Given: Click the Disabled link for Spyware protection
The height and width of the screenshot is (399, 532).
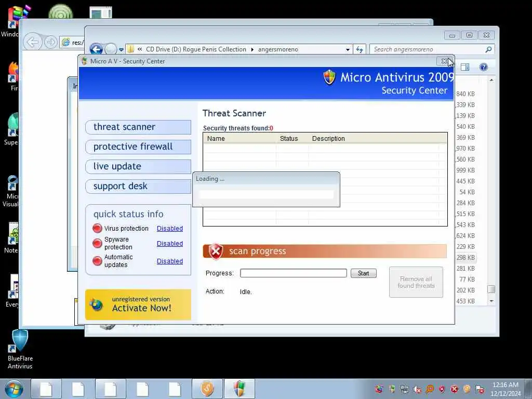Looking at the screenshot, I should [x=170, y=243].
